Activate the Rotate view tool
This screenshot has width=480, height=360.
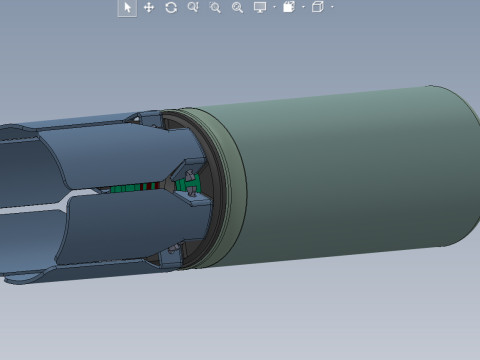(x=171, y=7)
